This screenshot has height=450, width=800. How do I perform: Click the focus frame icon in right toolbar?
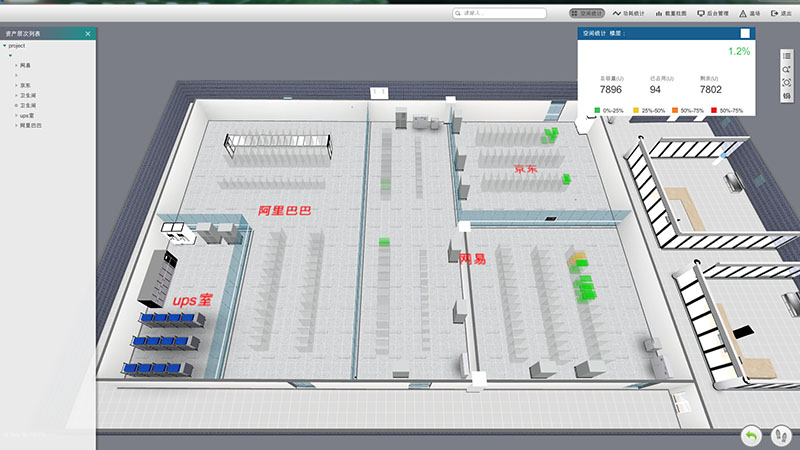coord(787,83)
